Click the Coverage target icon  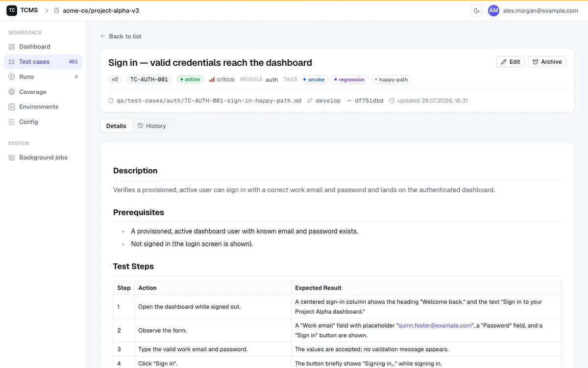point(12,92)
